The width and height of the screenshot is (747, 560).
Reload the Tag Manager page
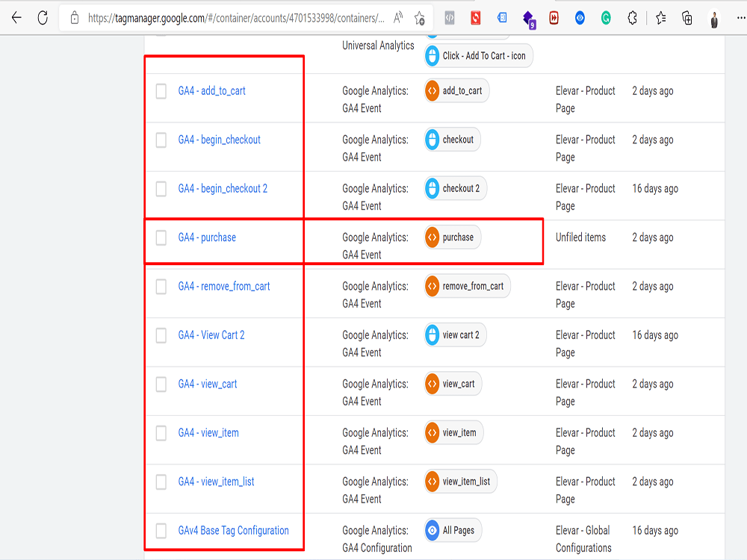43,18
